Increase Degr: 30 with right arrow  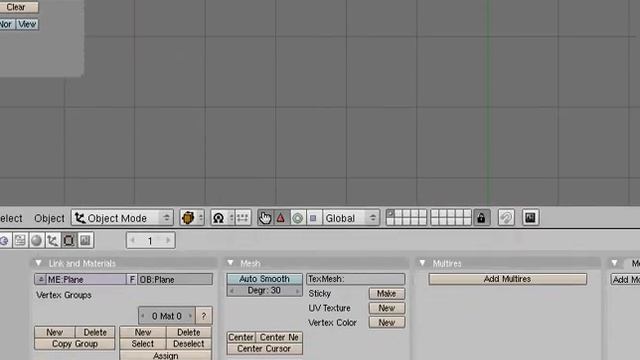[x=298, y=291]
